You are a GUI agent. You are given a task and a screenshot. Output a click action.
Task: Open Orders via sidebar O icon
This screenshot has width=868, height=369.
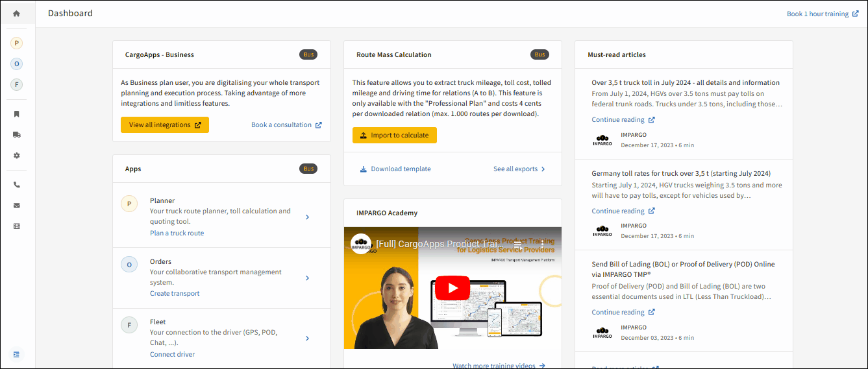(x=17, y=64)
